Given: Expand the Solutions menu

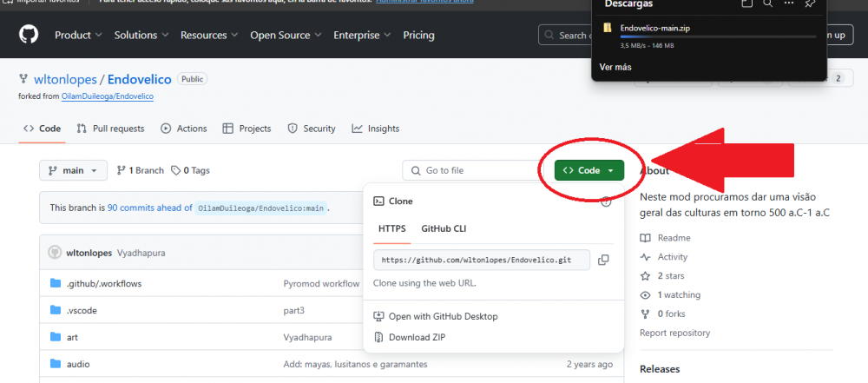Looking at the screenshot, I should 141,35.
